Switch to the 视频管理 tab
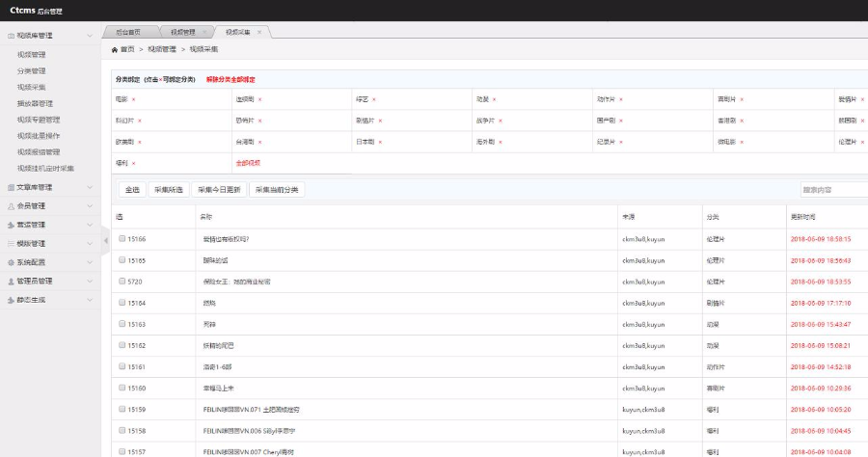This screenshot has width=868, height=457. pyautogui.click(x=183, y=32)
